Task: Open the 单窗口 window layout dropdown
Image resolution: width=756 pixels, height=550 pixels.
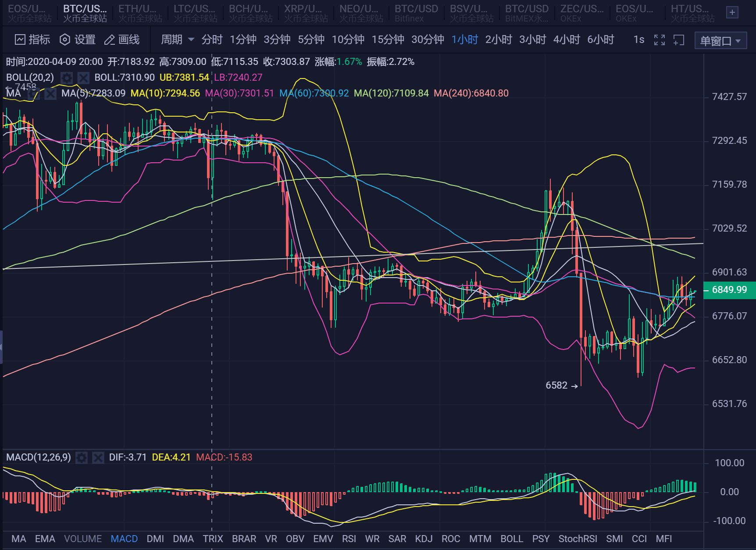Action: (x=720, y=40)
